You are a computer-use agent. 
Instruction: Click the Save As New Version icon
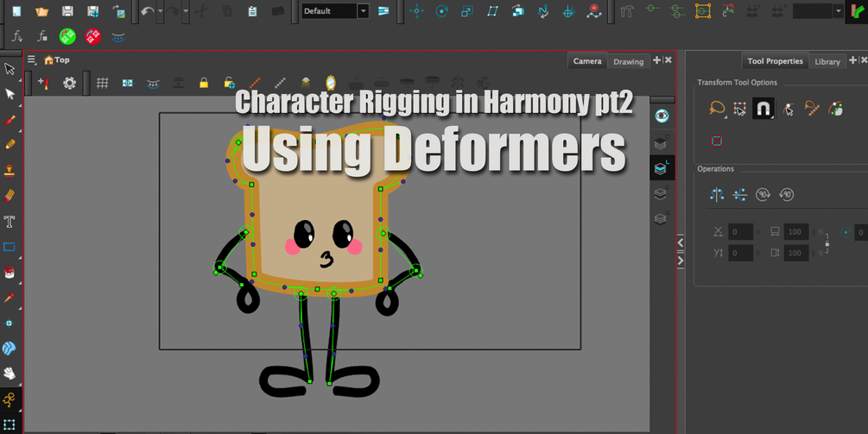(x=93, y=11)
